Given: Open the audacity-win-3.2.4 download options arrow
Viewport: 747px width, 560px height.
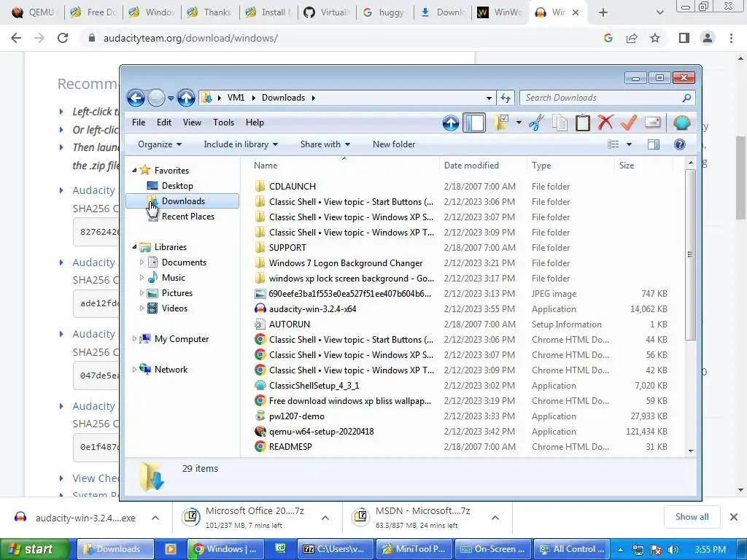Looking at the screenshot, I should coord(155,518).
